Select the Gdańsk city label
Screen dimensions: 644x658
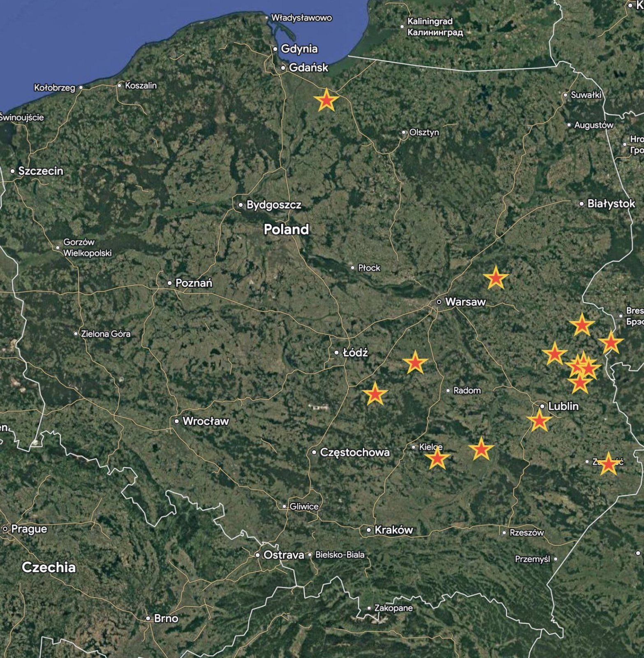pyautogui.click(x=308, y=67)
